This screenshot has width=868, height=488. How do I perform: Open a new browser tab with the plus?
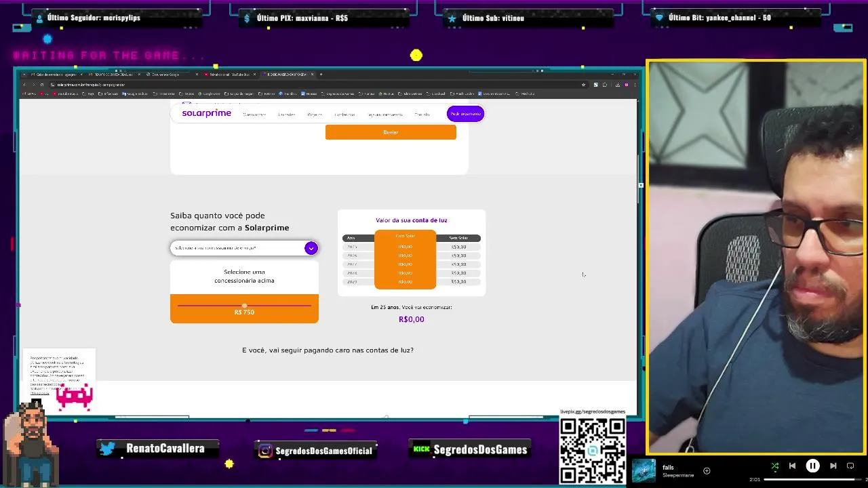tap(321, 74)
